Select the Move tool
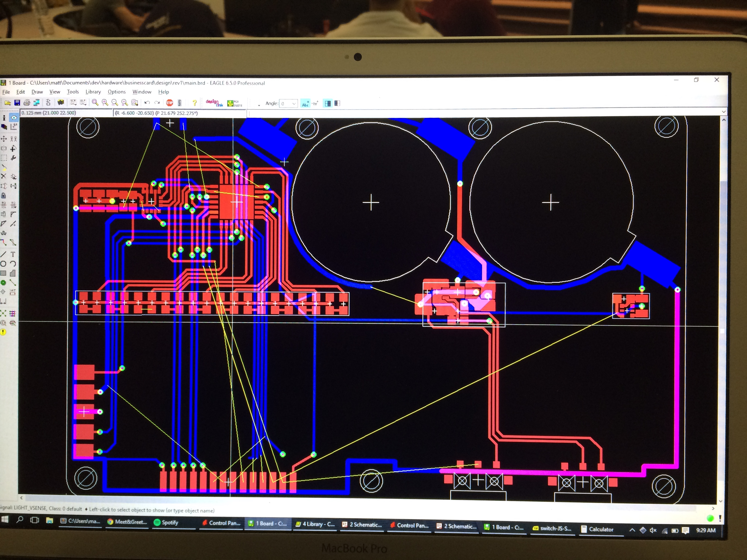 click(x=4, y=139)
